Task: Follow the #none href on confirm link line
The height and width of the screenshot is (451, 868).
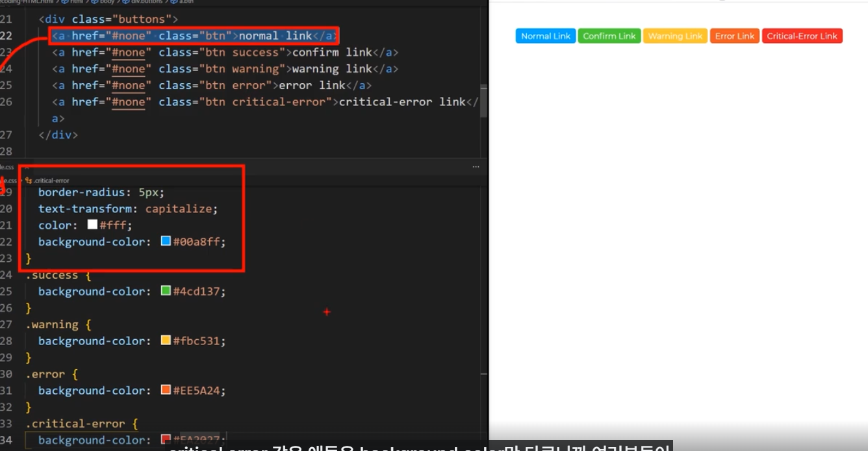Action: pyautogui.click(x=129, y=52)
